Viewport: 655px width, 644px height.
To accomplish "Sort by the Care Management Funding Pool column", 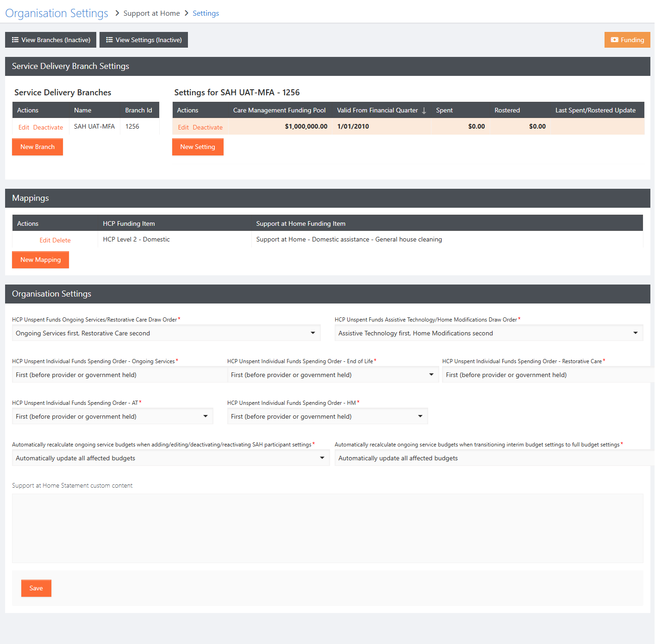I will click(x=279, y=110).
